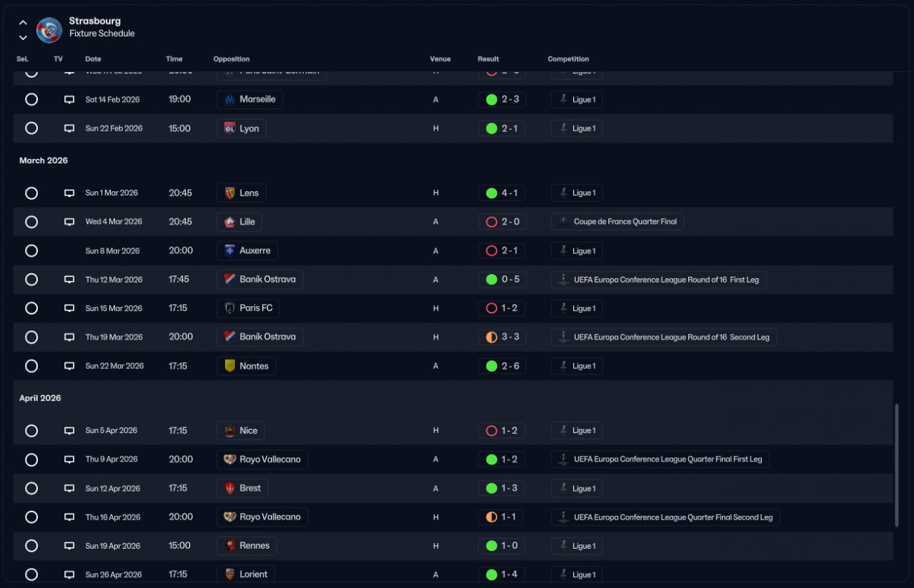Click the TV icon on the Paris FC row
Viewport: 914px width, 588px height.
(x=69, y=308)
